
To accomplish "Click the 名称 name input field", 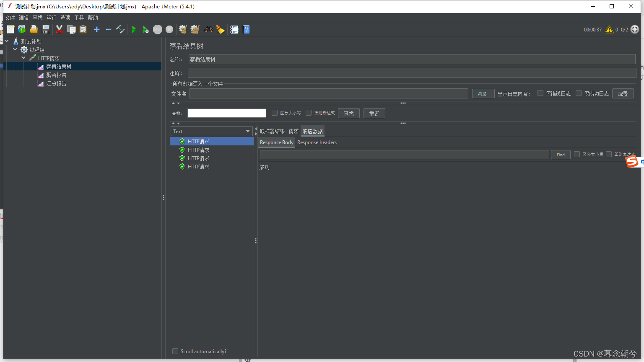I will [x=412, y=59].
